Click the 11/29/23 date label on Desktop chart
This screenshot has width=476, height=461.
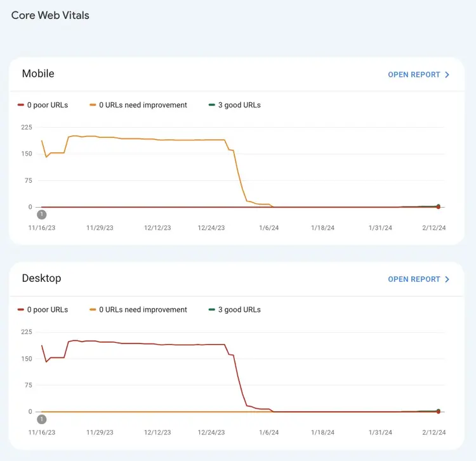pos(100,432)
